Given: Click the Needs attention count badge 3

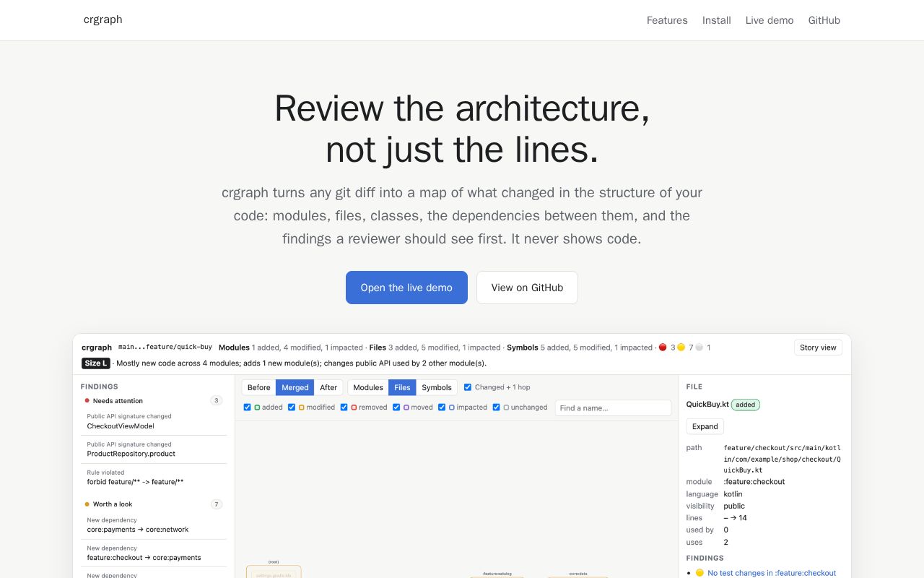Looking at the screenshot, I should pos(217,401).
